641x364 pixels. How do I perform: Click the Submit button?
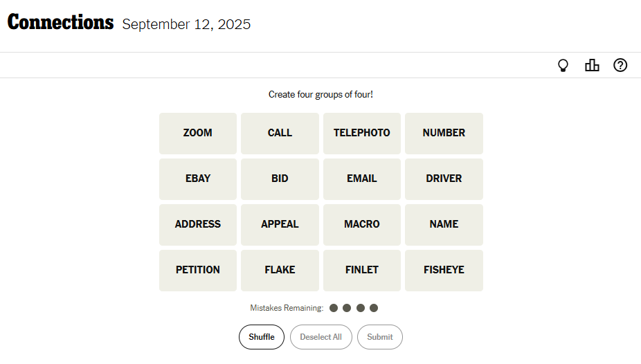point(379,337)
